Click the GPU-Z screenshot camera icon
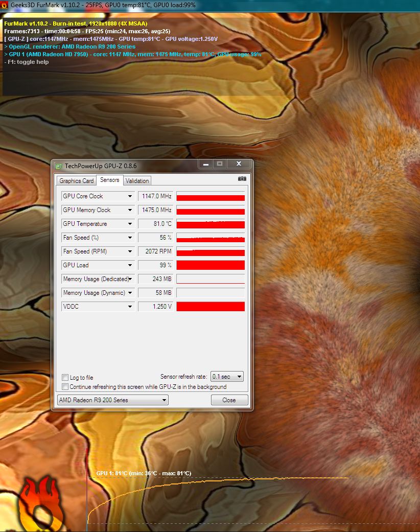Viewport: 420px width, 532px height. pyautogui.click(x=242, y=179)
